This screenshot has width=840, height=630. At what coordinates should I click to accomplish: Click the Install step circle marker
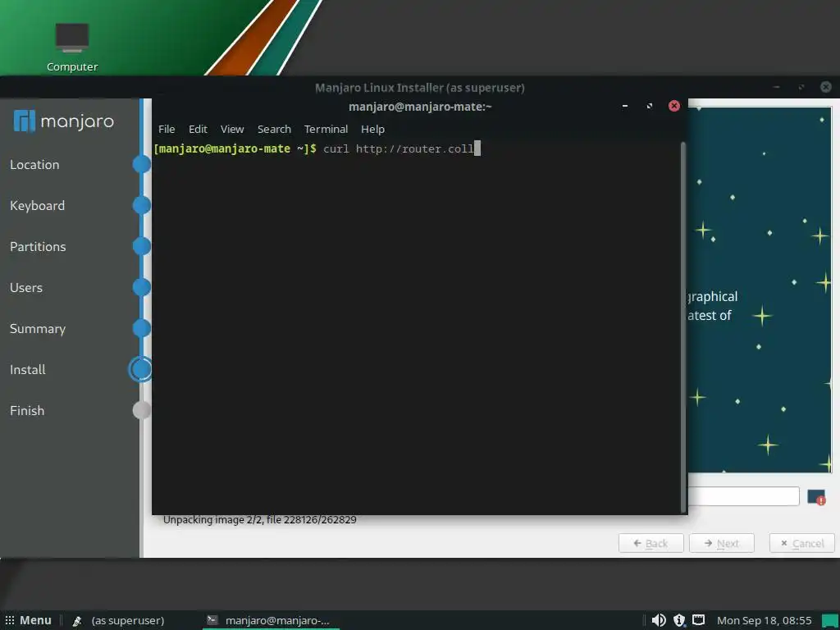pos(140,369)
